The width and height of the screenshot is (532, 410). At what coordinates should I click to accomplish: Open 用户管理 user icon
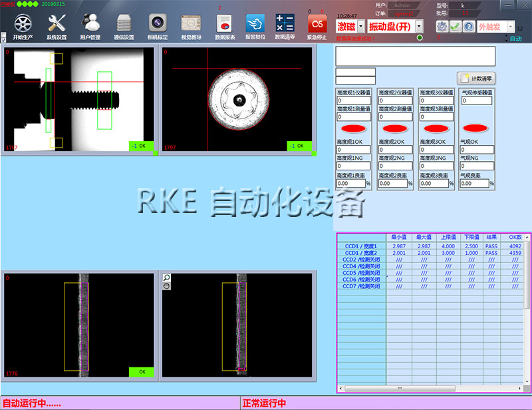click(x=90, y=23)
